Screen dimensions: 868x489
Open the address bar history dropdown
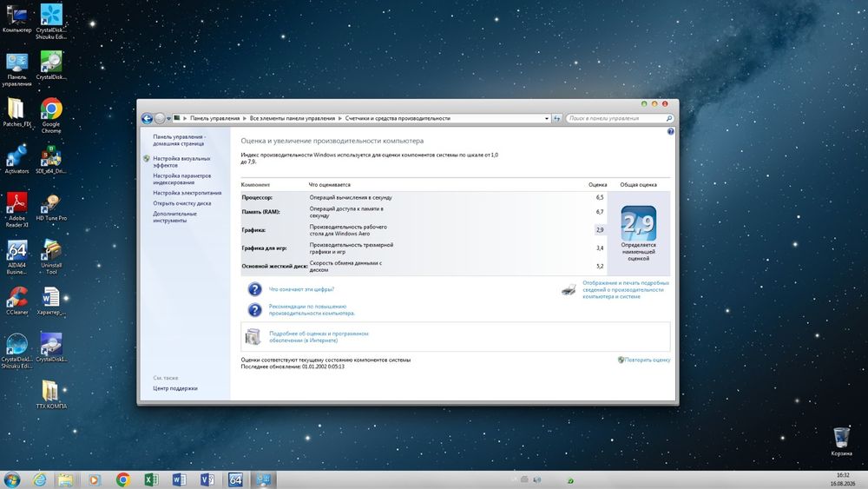[546, 118]
